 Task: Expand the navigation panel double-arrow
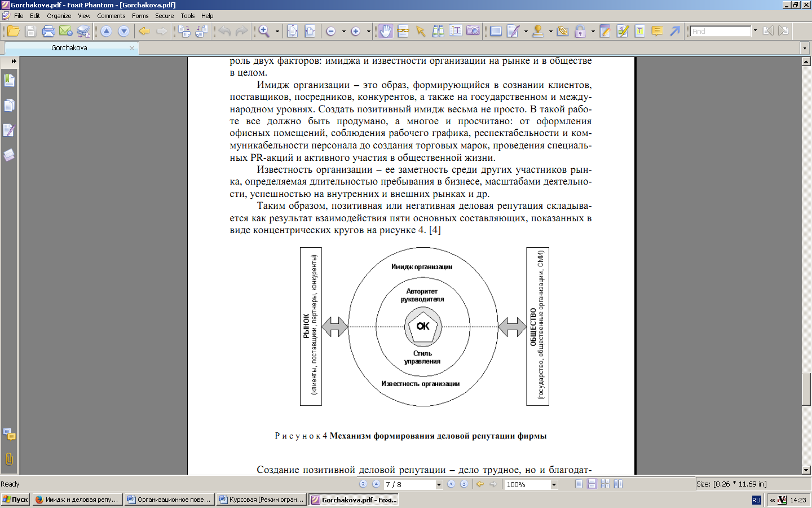tap(14, 61)
